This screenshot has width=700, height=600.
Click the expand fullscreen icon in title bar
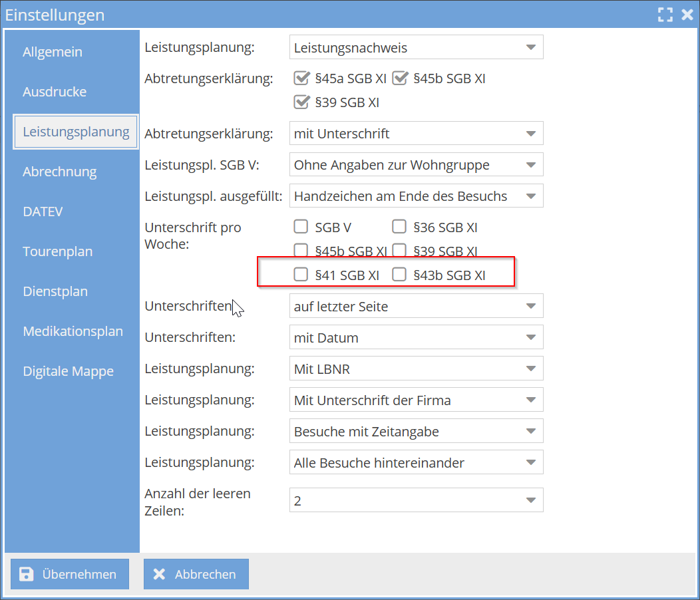[665, 14]
